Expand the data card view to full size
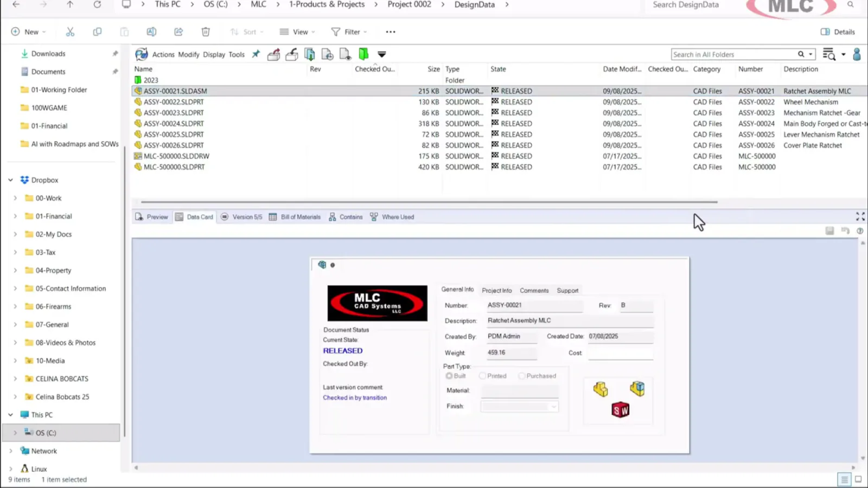 (x=860, y=216)
